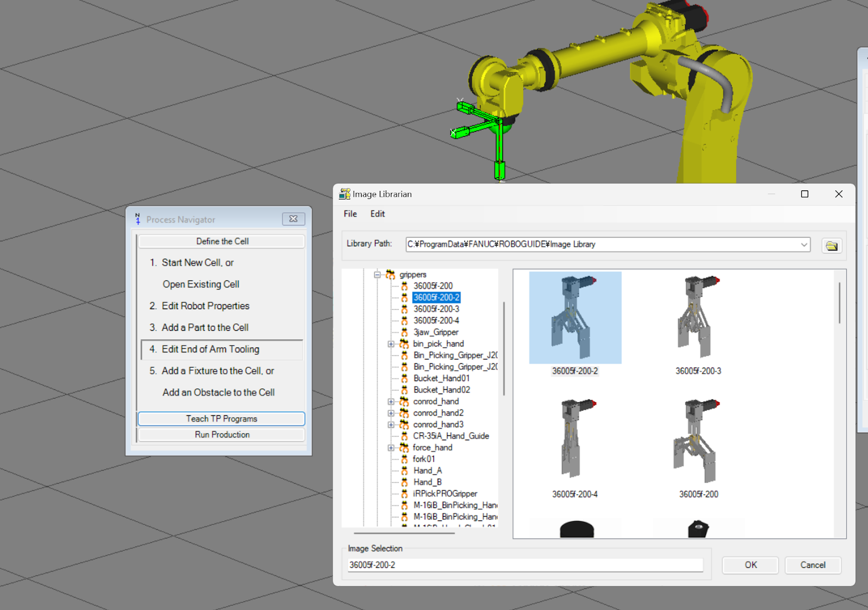Screen dimensions: 868x610
Task: Expand the conrod_hand3 node
Action: [x=391, y=425]
